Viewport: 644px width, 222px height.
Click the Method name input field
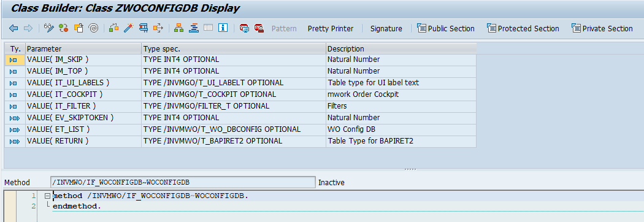183,182
